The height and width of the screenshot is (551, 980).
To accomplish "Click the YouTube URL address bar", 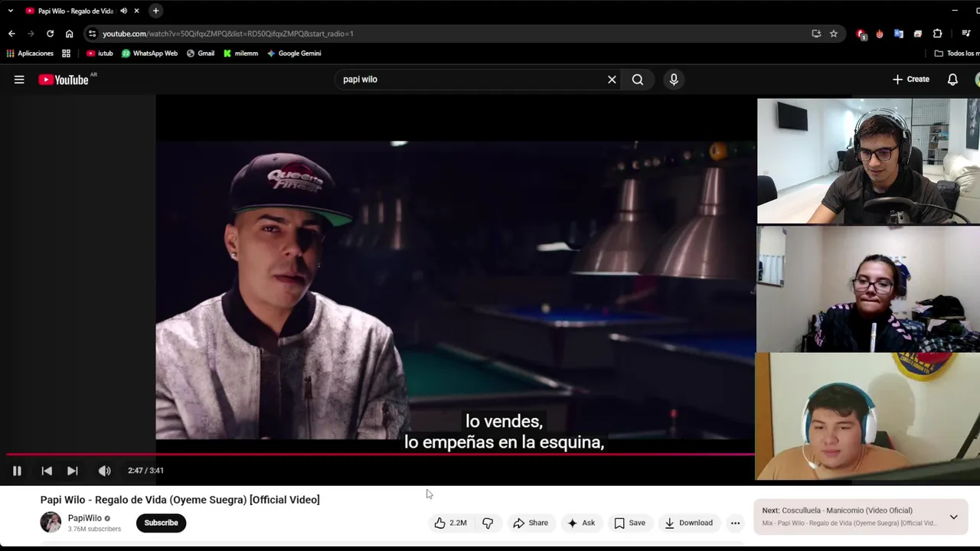I will coord(452,34).
